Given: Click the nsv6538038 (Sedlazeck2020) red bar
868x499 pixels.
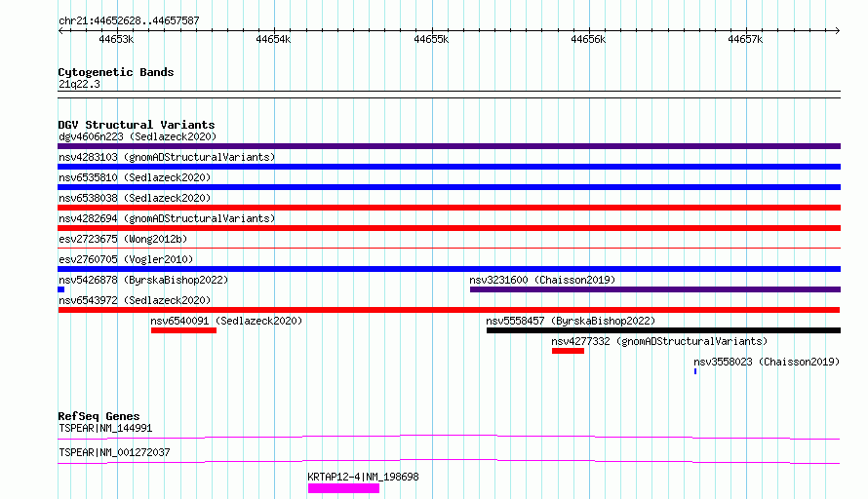Looking at the screenshot, I should (449, 208).
